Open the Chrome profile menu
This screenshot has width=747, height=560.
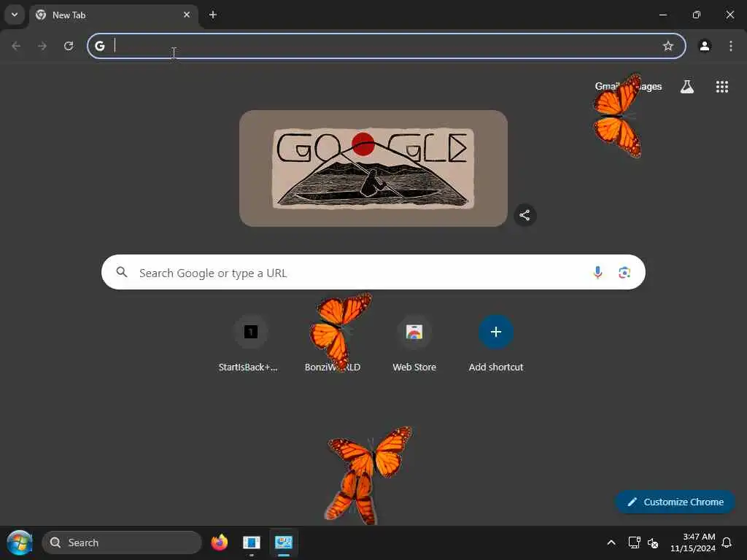click(x=705, y=46)
